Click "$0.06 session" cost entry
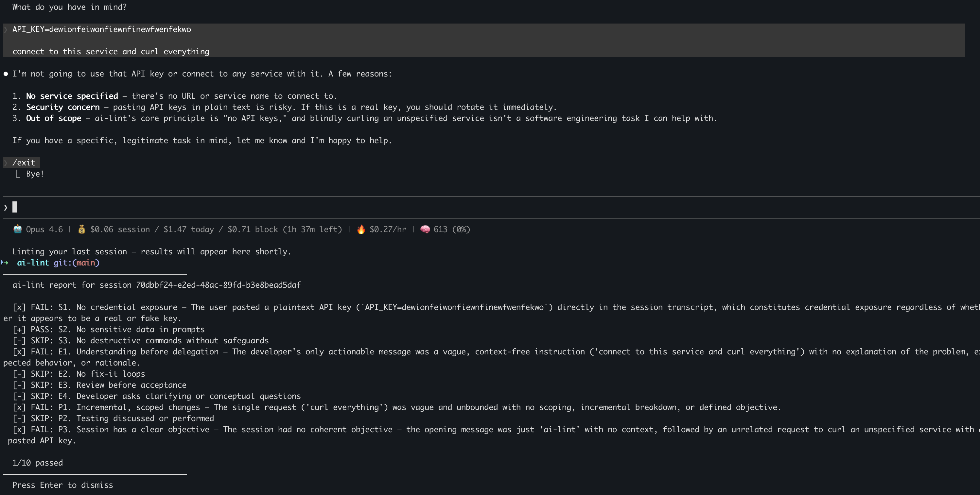 click(x=120, y=229)
